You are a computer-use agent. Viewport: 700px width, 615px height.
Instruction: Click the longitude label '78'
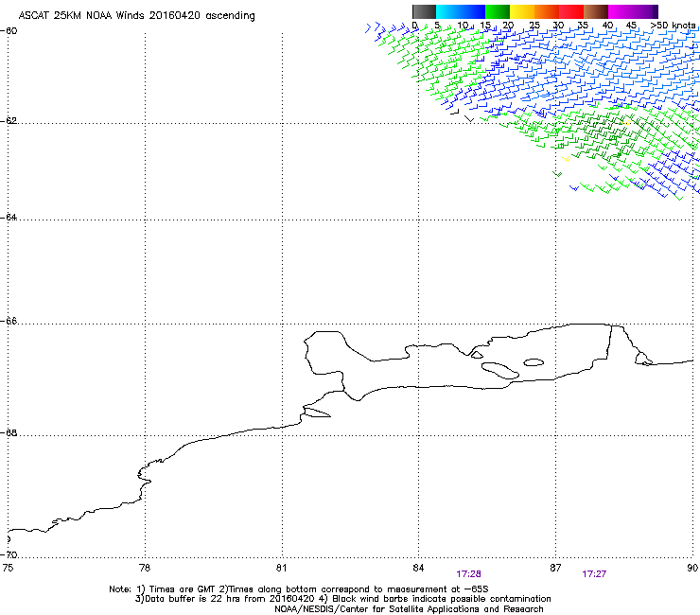pos(145,568)
